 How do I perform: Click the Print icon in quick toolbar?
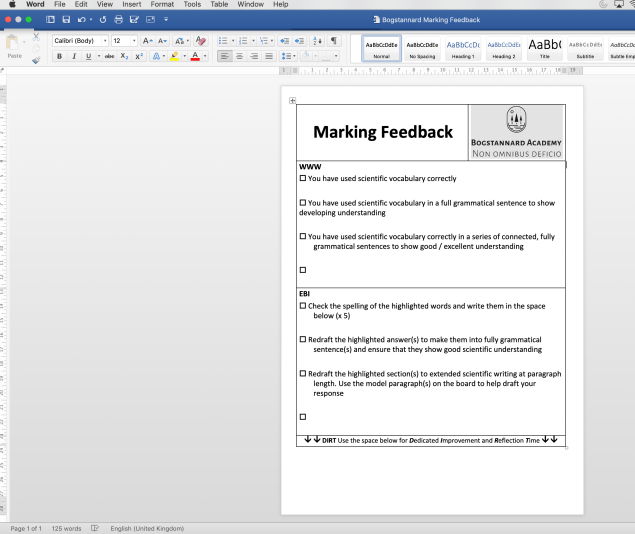118,19
